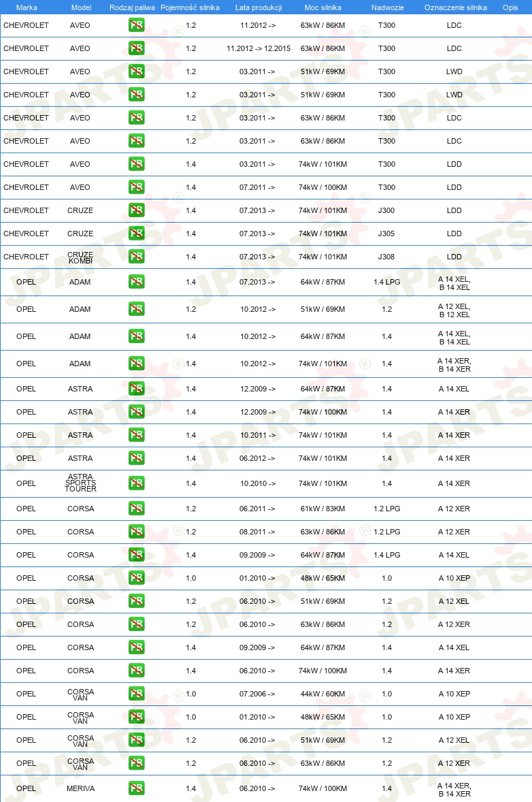532x802 pixels.
Task: Click the Nadwozie column header
Action: coord(387,7)
